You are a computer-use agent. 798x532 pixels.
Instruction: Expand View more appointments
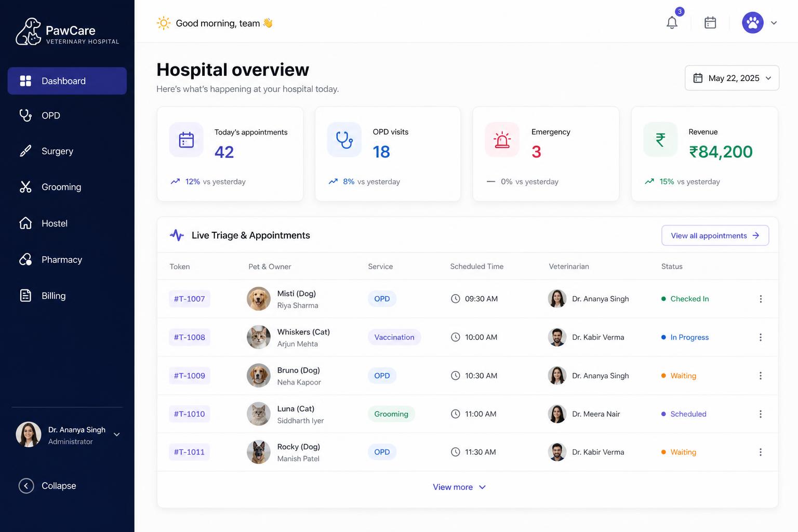pyautogui.click(x=459, y=487)
